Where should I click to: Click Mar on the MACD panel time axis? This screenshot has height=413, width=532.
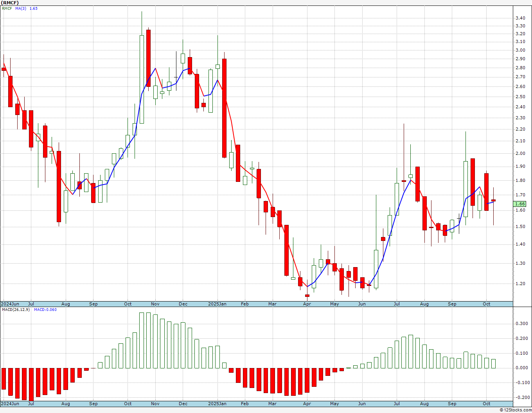pyautogui.click(x=272, y=404)
